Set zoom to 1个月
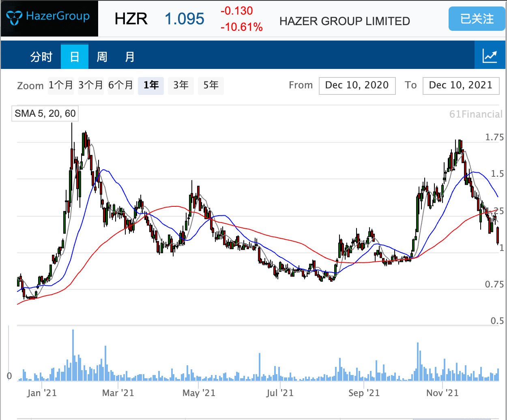The width and height of the screenshot is (507, 420). [x=61, y=86]
